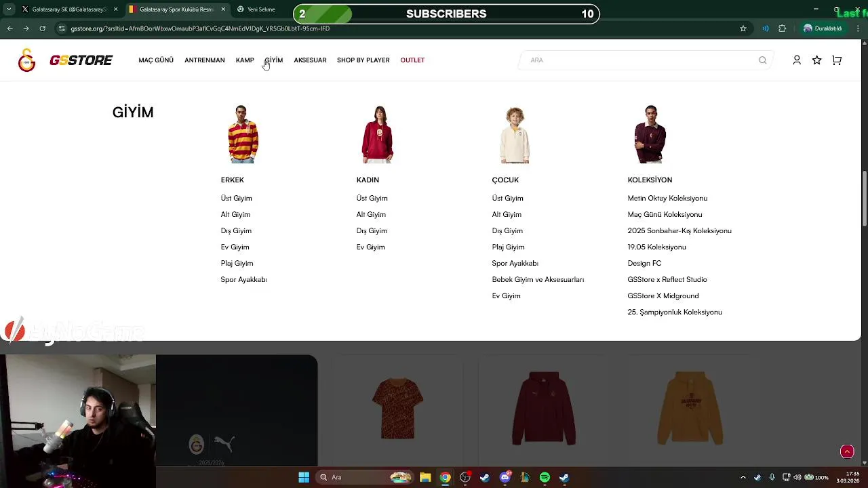The width and height of the screenshot is (868, 488).
Task: Click the yellow hoodie product
Action: (690, 408)
